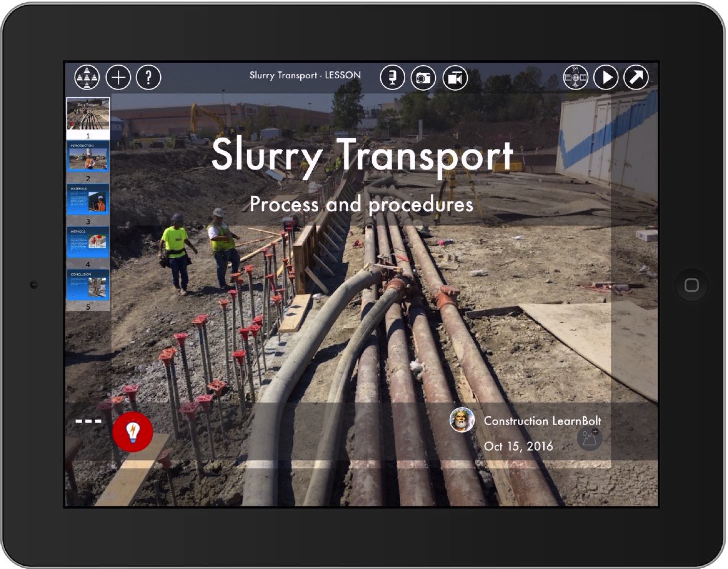This screenshot has height=569, width=728.
Task: Open slide 2 Introduction thumbnail
Action: pos(88,157)
